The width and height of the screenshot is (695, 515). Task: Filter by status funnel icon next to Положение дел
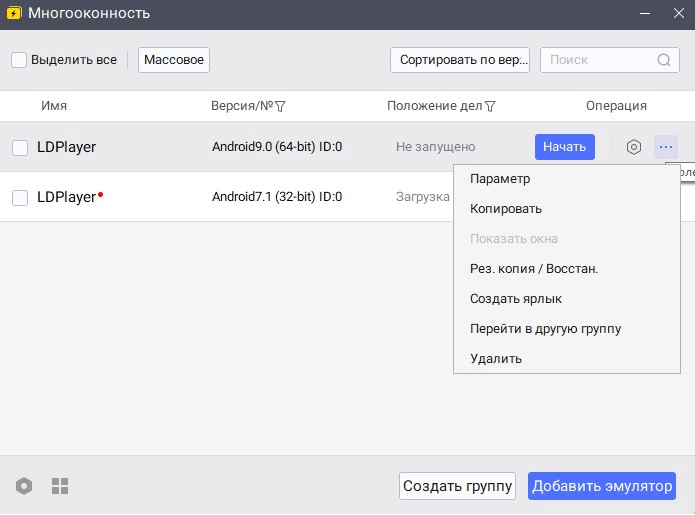[490, 106]
